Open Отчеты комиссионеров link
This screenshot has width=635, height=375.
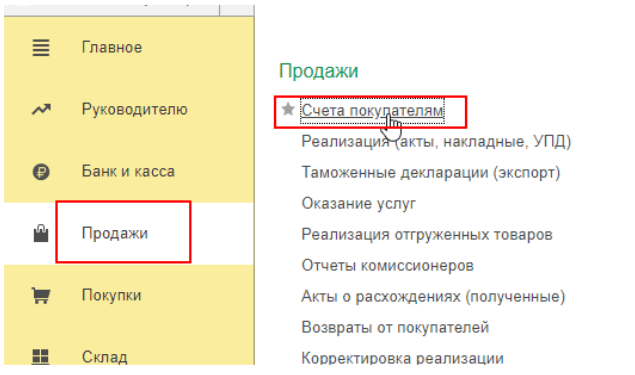pos(388,266)
